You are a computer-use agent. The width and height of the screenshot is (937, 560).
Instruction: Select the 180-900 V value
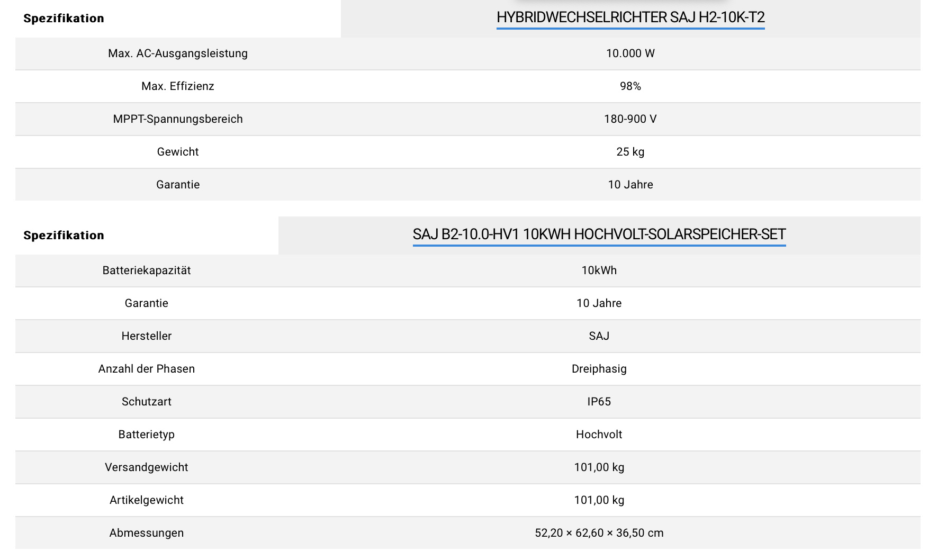630,119
